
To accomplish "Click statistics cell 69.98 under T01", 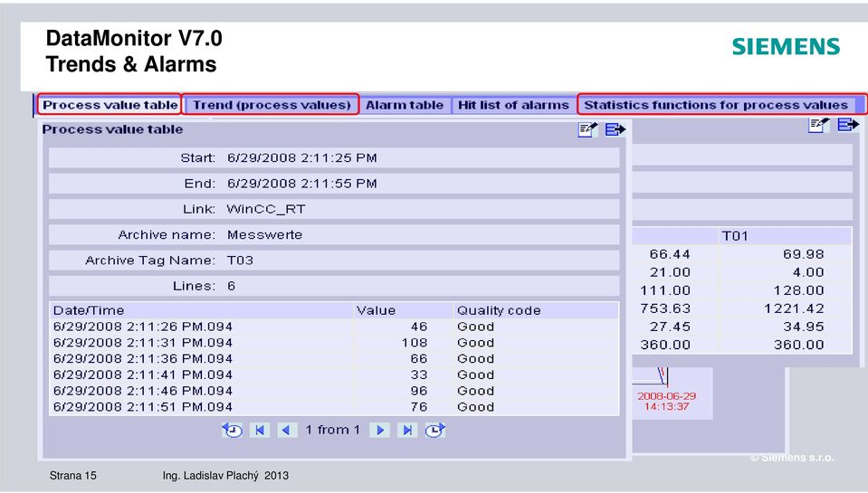I will tap(803, 254).
